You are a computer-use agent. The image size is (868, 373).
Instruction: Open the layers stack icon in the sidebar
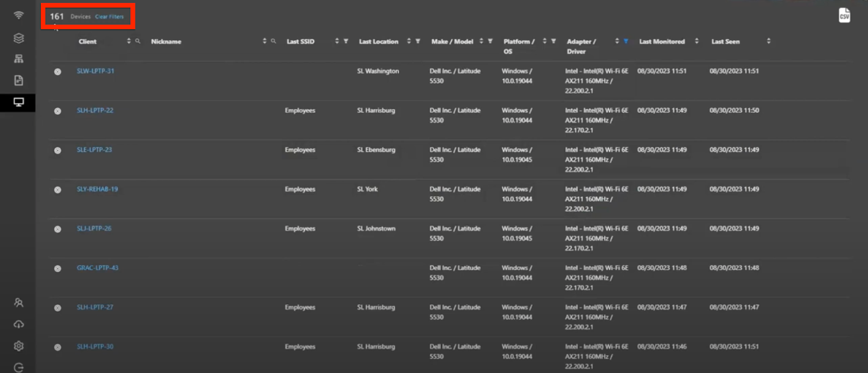click(x=18, y=38)
